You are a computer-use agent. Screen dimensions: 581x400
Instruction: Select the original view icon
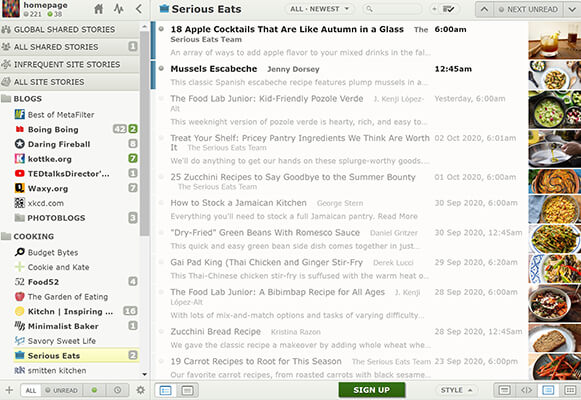(504, 390)
